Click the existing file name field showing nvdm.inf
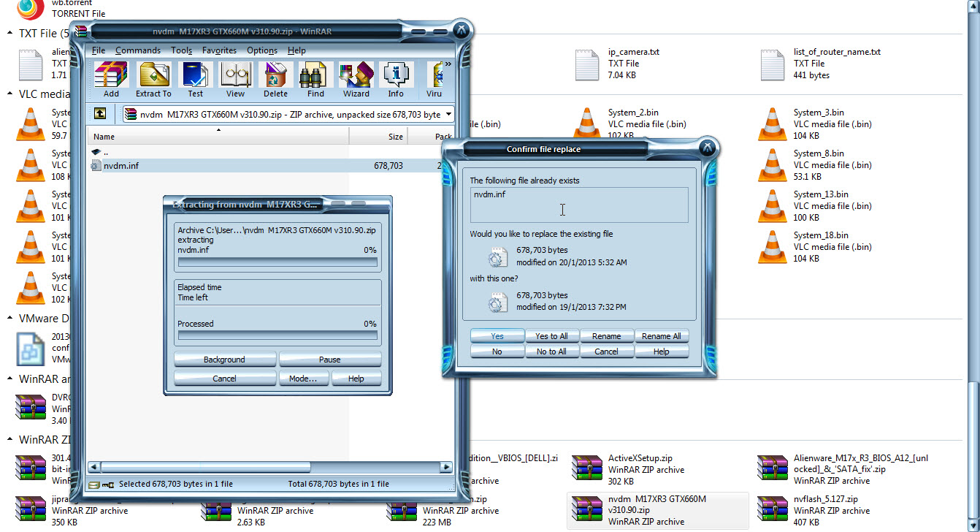 pyautogui.click(x=579, y=205)
